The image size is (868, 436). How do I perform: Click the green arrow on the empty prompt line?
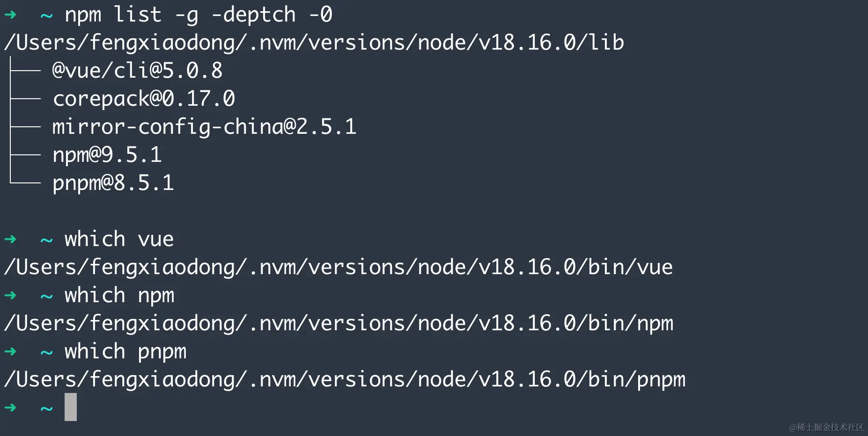click(x=10, y=408)
